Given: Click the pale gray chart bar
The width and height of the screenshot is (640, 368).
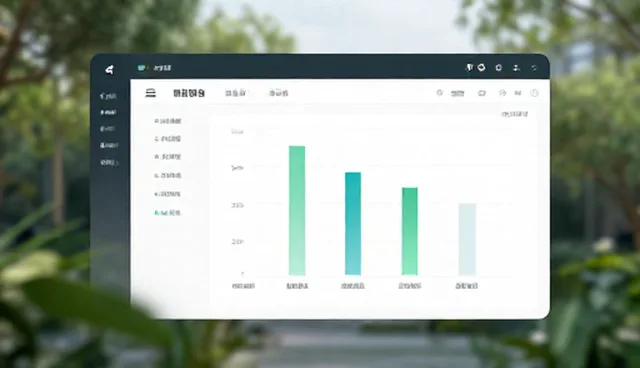Looking at the screenshot, I should coord(467,239).
